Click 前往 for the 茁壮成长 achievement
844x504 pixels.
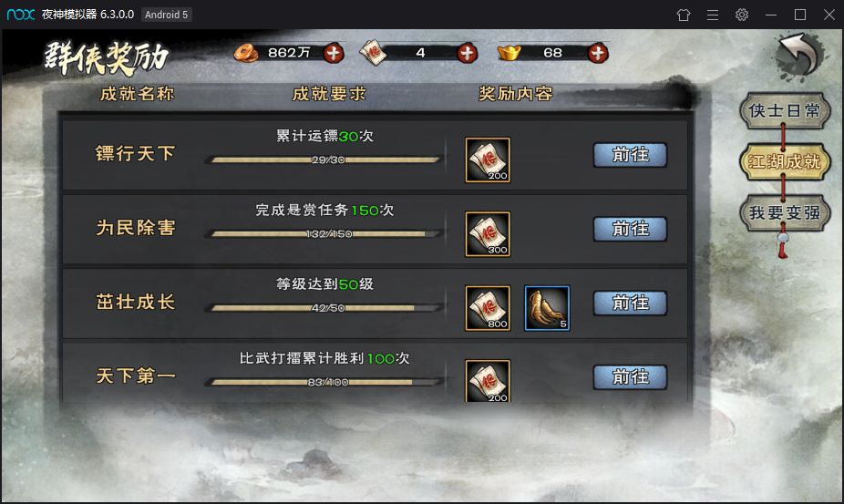(631, 303)
